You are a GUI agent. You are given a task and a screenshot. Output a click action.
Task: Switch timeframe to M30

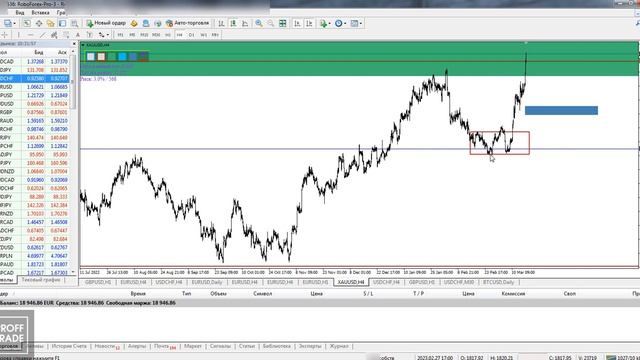156,35
